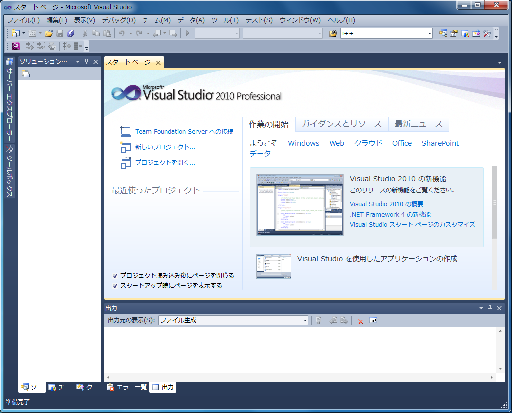The height and width of the screenshot is (413, 512).
Task: Click the Redo arrow icon
Action: [x=139, y=33]
